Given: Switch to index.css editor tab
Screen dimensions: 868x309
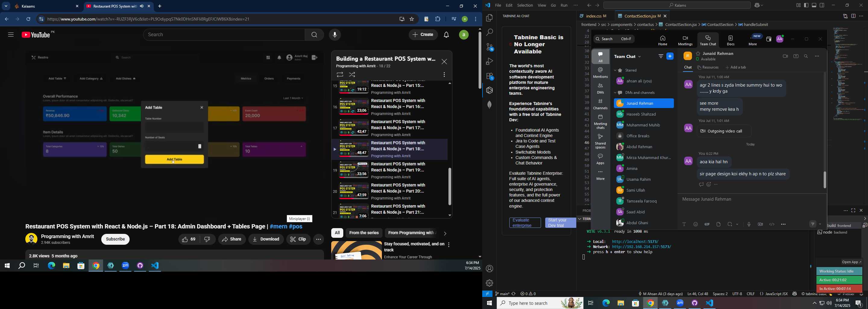Looking at the screenshot, I should coord(594,16).
